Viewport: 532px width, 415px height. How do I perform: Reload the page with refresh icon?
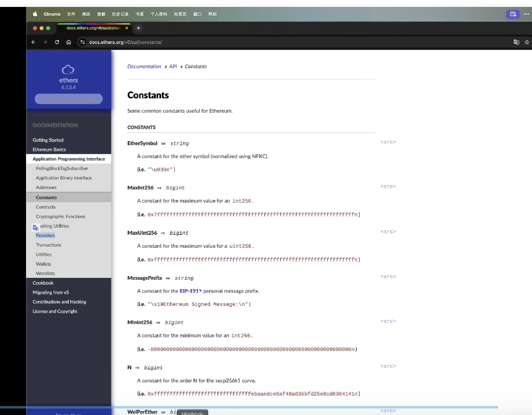click(57, 42)
